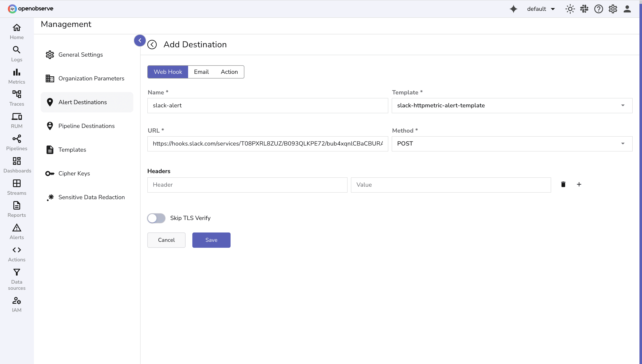Open the default organization selector

541,9
